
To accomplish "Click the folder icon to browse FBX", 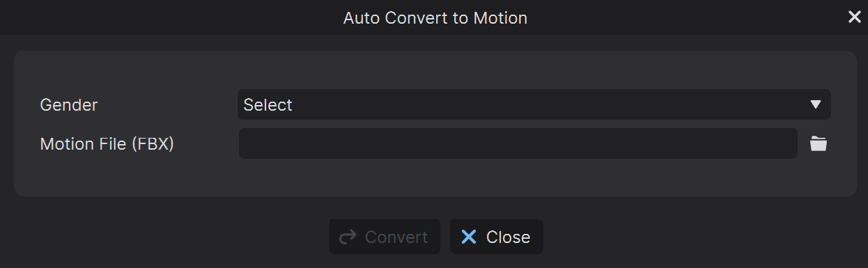I will pos(819,144).
